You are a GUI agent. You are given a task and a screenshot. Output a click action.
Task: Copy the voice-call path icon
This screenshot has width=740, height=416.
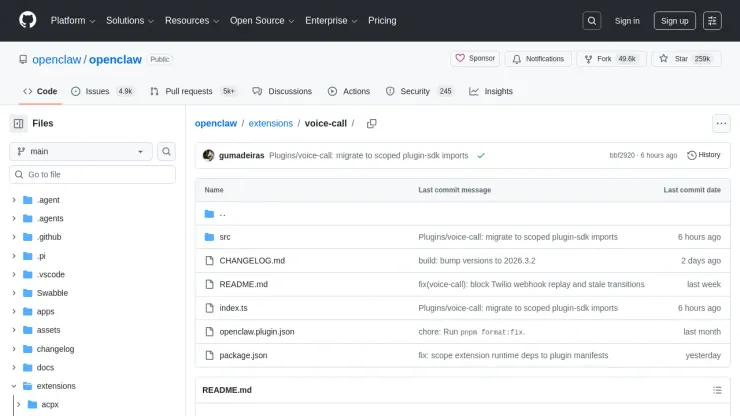click(371, 124)
